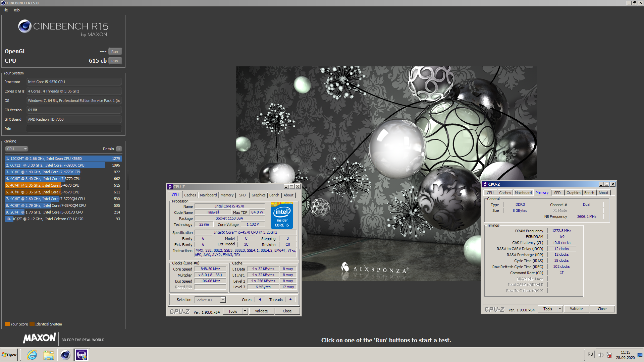Click Close button in right CPU-Z window

click(602, 309)
